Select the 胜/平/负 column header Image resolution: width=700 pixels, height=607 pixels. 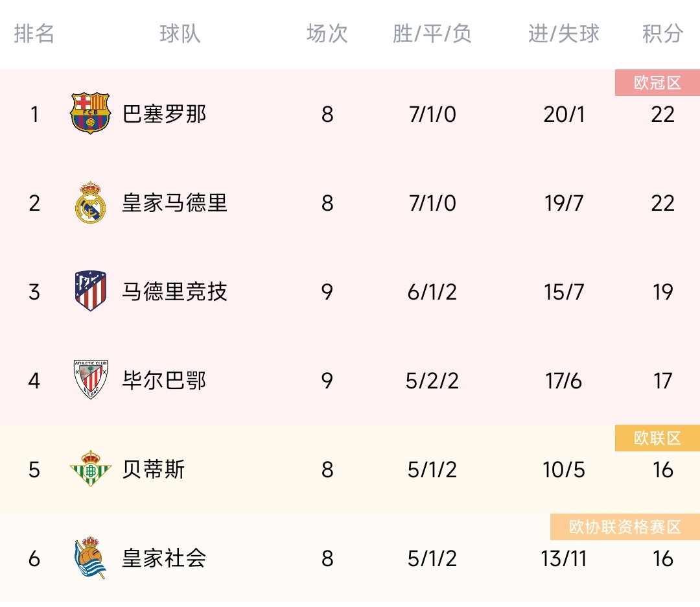[x=432, y=34]
